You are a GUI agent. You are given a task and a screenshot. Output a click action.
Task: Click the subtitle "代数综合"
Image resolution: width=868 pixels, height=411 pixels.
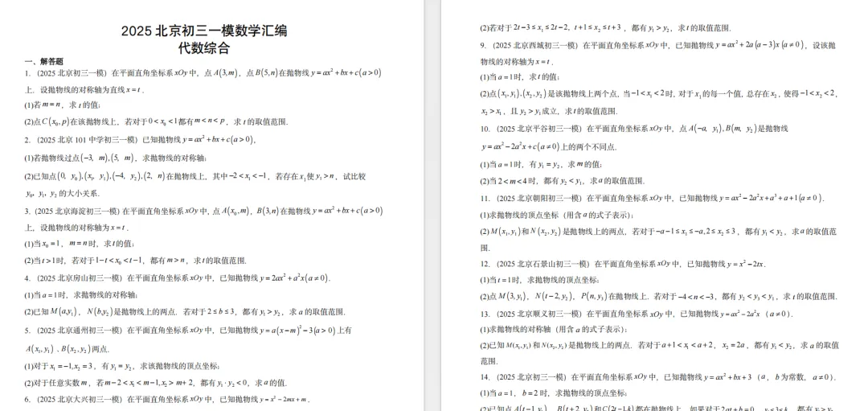click(x=204, y=48)
